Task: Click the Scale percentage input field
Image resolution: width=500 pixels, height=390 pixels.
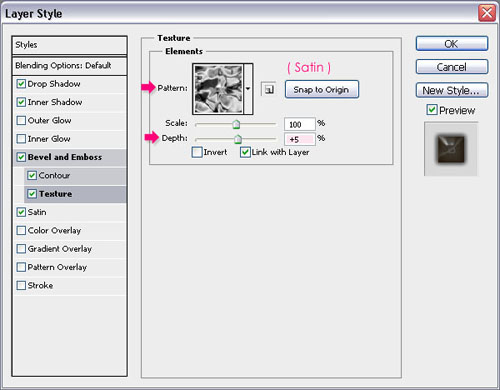Action: point(300,124)
